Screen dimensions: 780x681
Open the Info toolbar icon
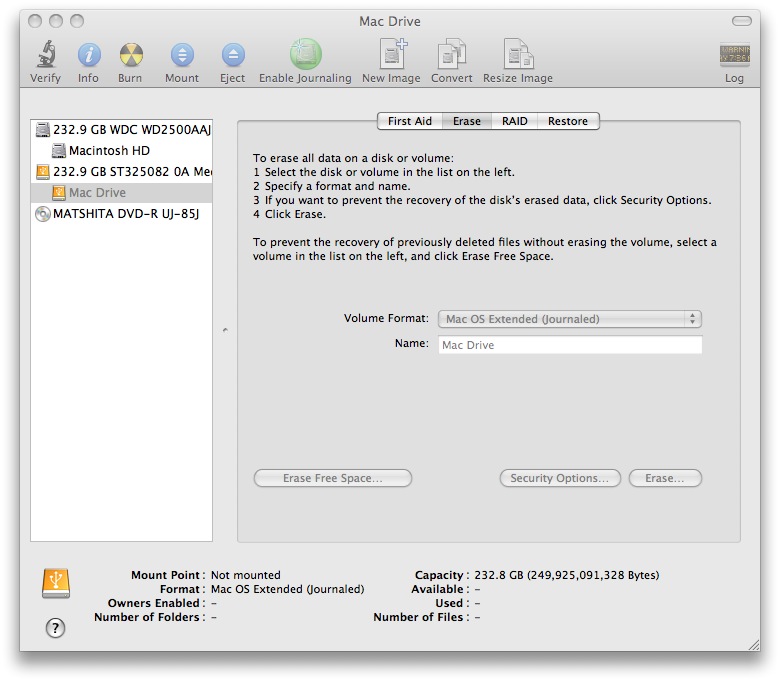pos(89,54)
